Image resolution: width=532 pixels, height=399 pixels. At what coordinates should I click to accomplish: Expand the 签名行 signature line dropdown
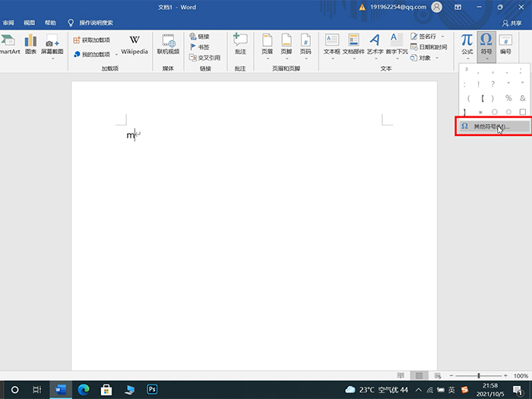pyautogui.click(x=442, y=36)
